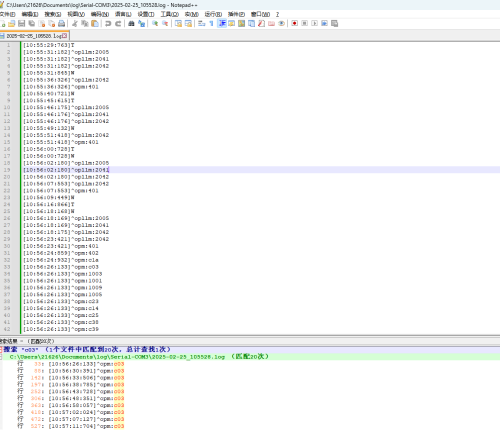Jump to search result on line 527
The height and width of the screenshot is (430, 500).
71,426
